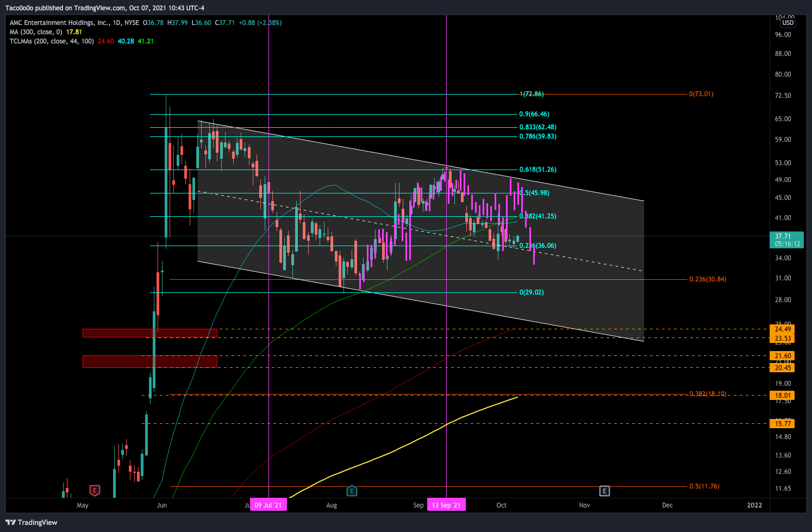Click the Fib level label 1(72.86)
The width and height of the screenshot is (812, 532).
point(532,94)
